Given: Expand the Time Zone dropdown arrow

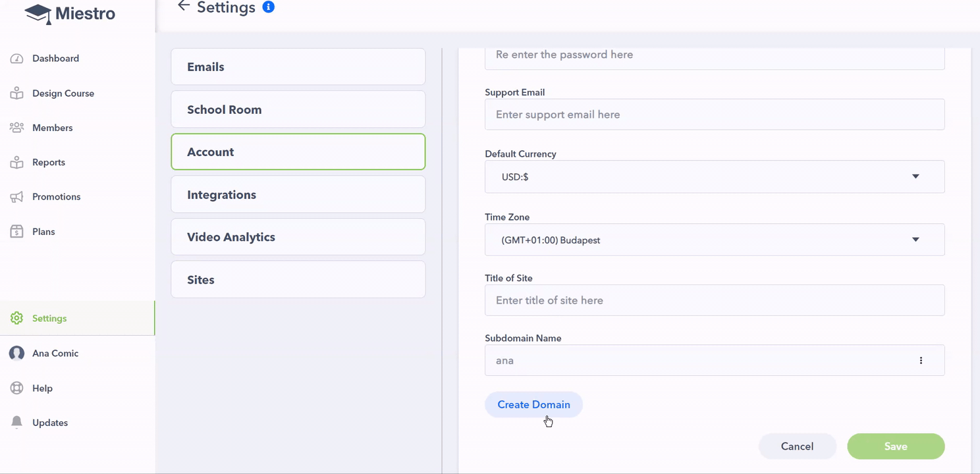Looking at the screenshot, I should click(915, 240).
